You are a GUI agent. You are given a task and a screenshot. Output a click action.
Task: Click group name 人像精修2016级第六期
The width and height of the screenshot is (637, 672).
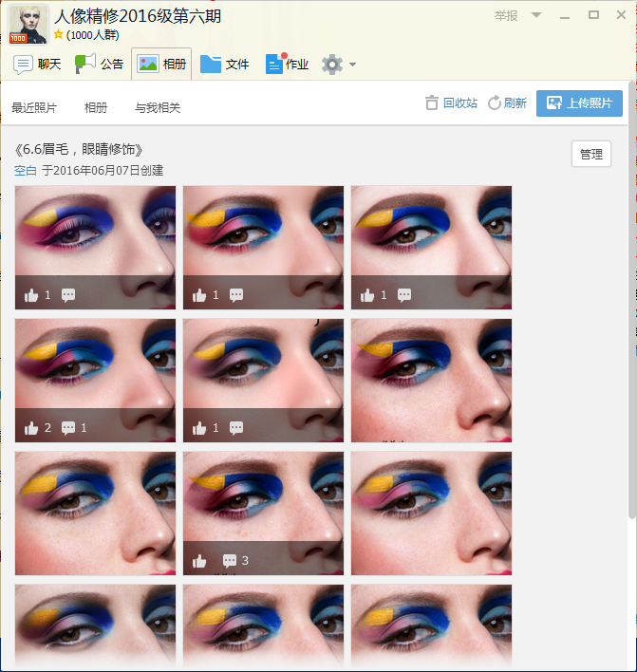point(138,16)
